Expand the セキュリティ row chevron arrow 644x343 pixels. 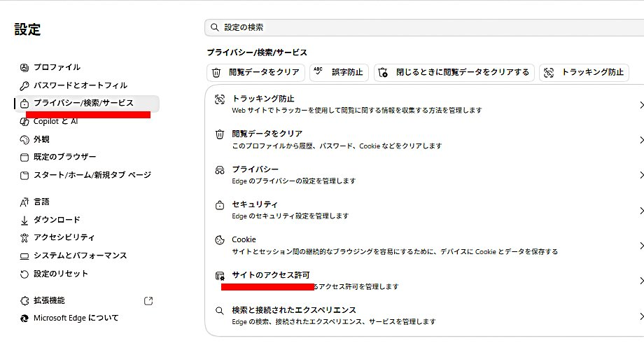pos(640,210)
